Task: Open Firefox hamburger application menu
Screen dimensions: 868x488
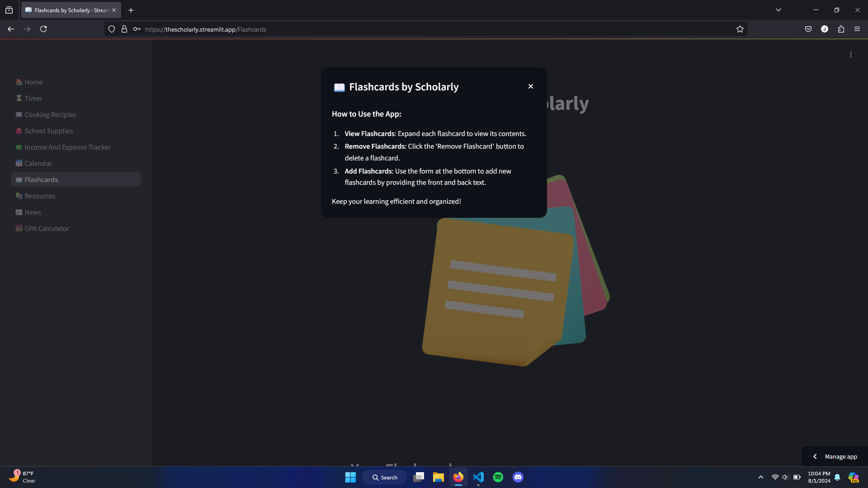Action: pos(857,29)
